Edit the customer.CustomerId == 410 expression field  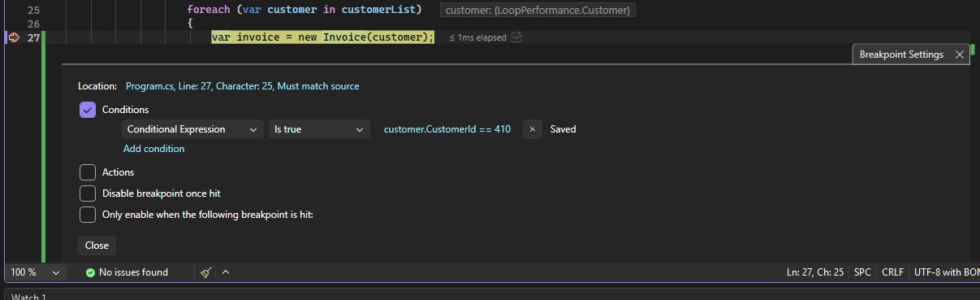(447, 129)
